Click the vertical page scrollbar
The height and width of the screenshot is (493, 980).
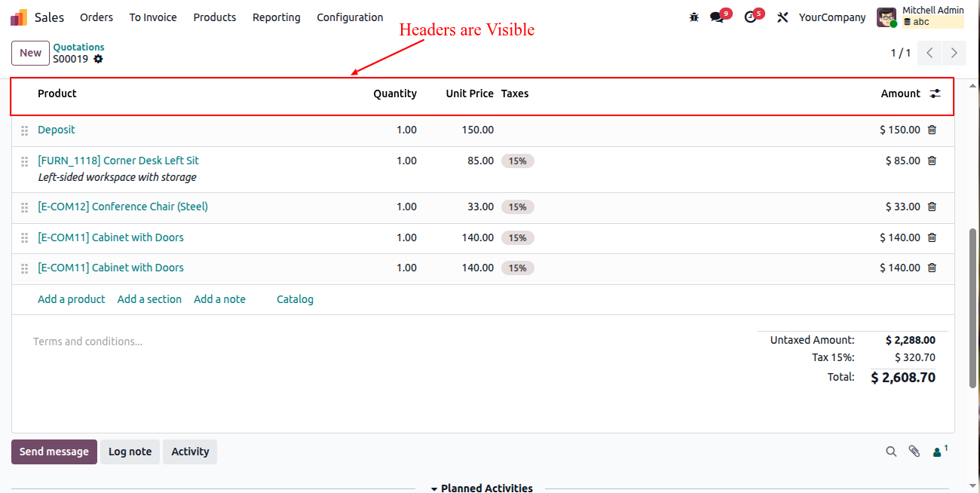(973, 309)
